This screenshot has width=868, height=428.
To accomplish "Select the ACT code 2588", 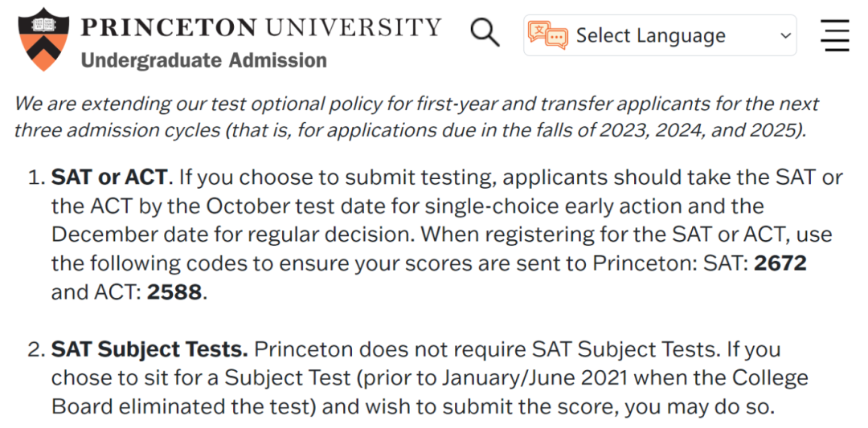I will pos(174,292).
